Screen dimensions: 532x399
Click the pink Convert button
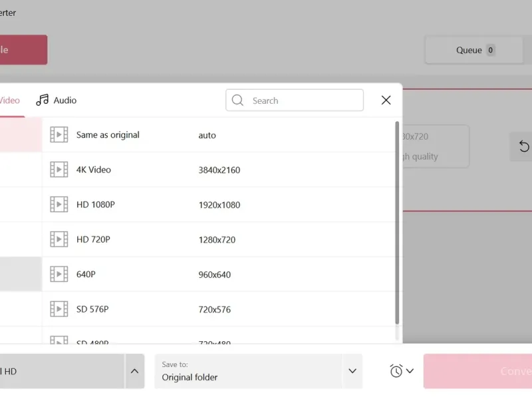click(477, 371)
